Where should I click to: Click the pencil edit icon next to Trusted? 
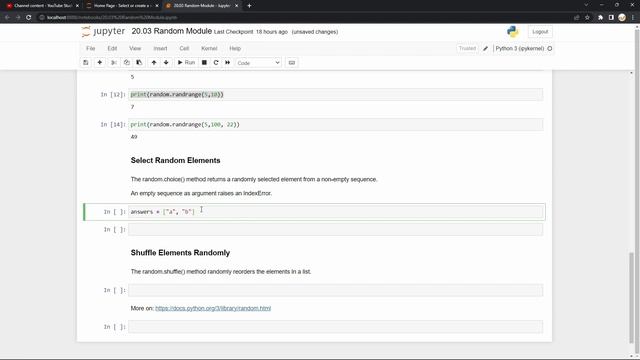click(x=485, y=49)
